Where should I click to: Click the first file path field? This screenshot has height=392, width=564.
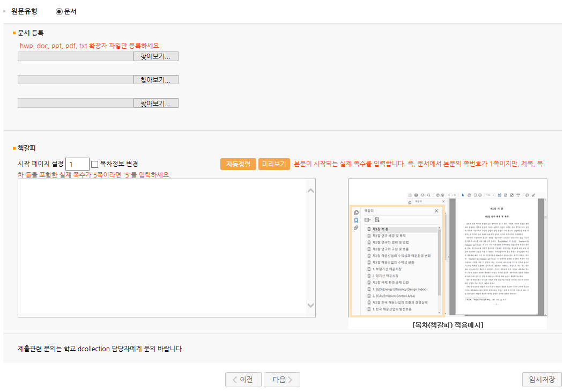coord(76,56)
